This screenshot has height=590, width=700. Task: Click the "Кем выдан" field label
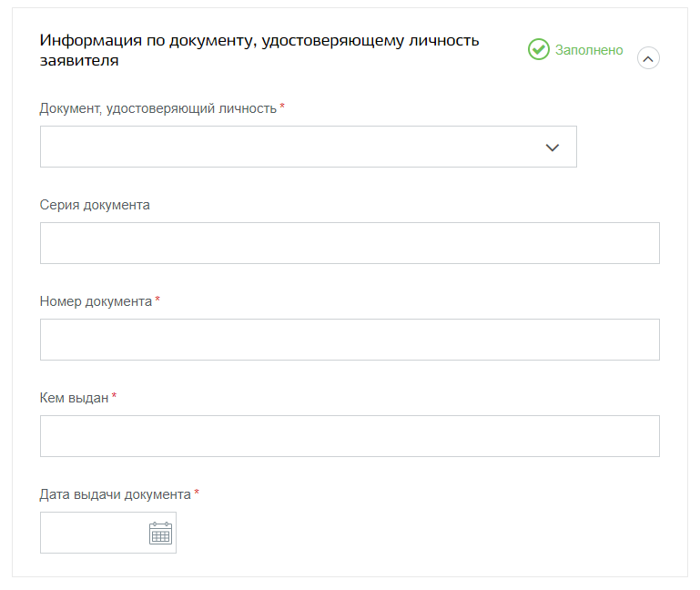pos(74,398)
